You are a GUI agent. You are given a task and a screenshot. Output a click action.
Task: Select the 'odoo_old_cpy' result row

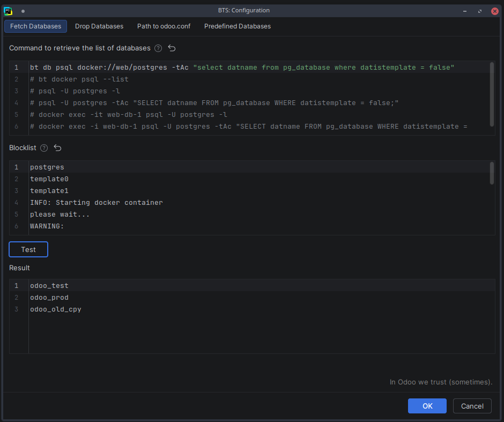(x=56, y=309)
